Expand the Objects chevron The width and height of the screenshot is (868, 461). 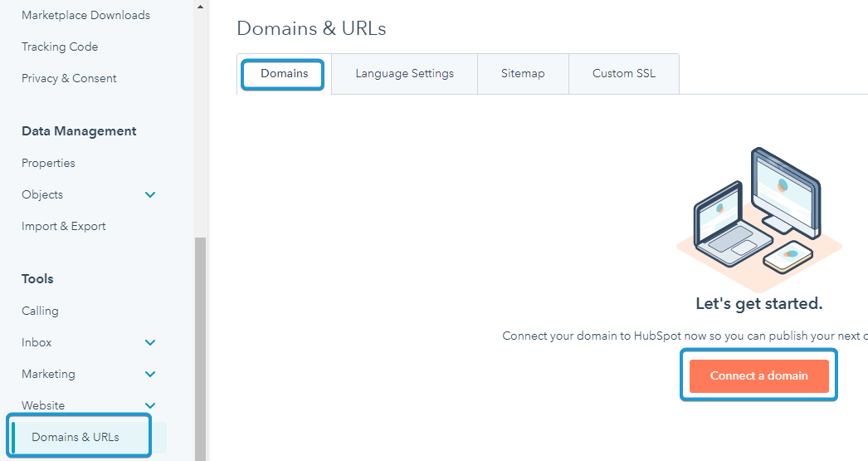coord(150,195)
